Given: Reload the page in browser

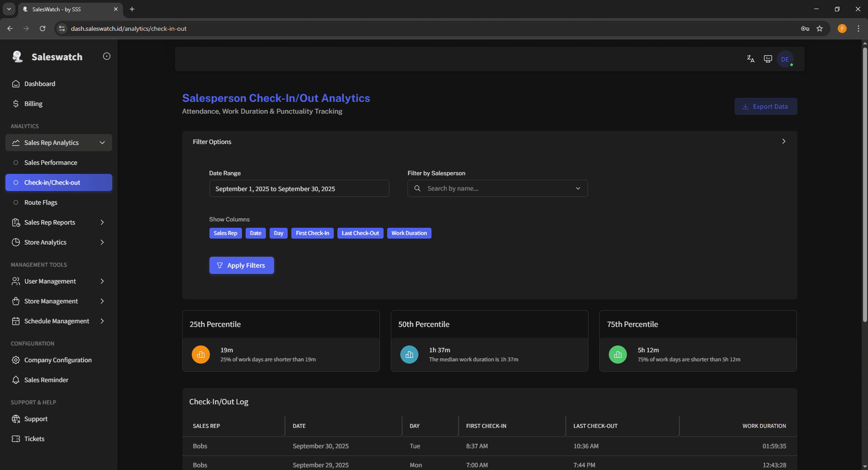Looking at the screenshot, I should [43, 29].
